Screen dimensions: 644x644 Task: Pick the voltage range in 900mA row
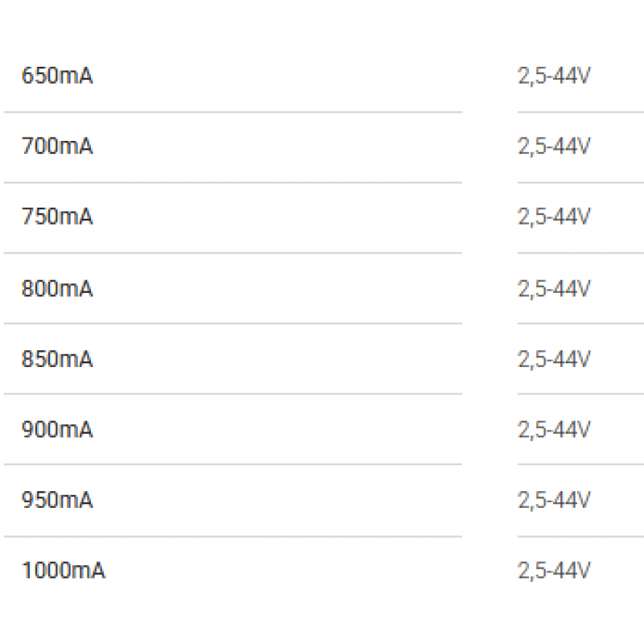[554, 430]
